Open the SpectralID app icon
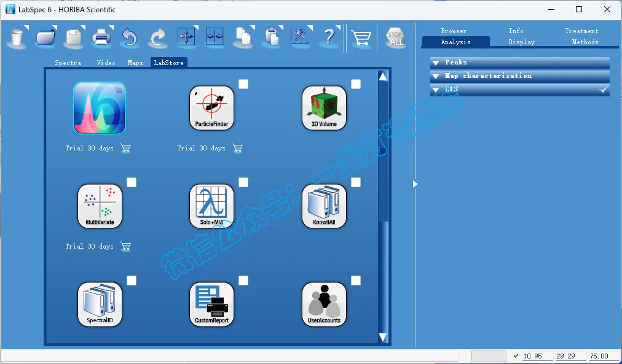622x364 pixels. pyautogui.click(x=100, y=304)
